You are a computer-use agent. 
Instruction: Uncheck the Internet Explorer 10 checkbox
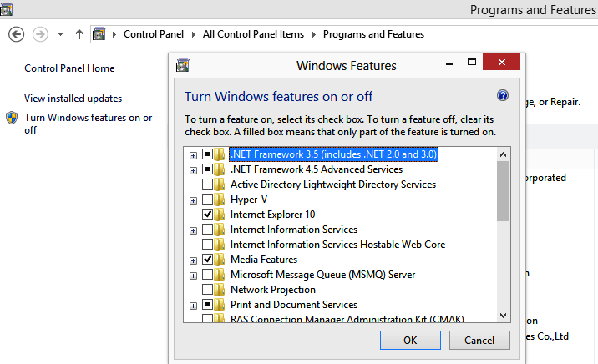point(207,215)
